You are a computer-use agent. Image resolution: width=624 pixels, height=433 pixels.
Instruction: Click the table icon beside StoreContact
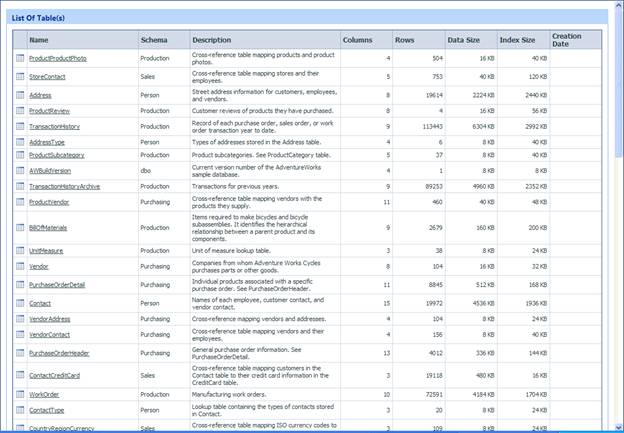[20, 76]
